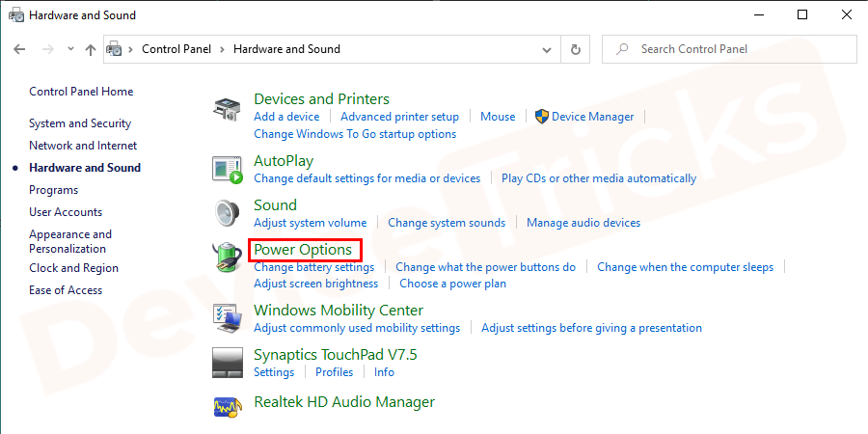
Task: Click Adjust screen brightness
Action: click(316, 284)
